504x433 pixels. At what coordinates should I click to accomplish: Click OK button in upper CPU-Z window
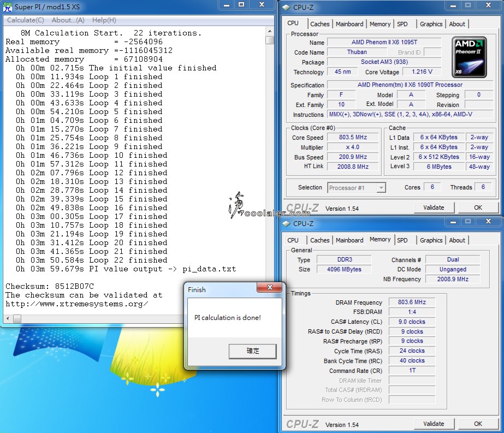478,207
